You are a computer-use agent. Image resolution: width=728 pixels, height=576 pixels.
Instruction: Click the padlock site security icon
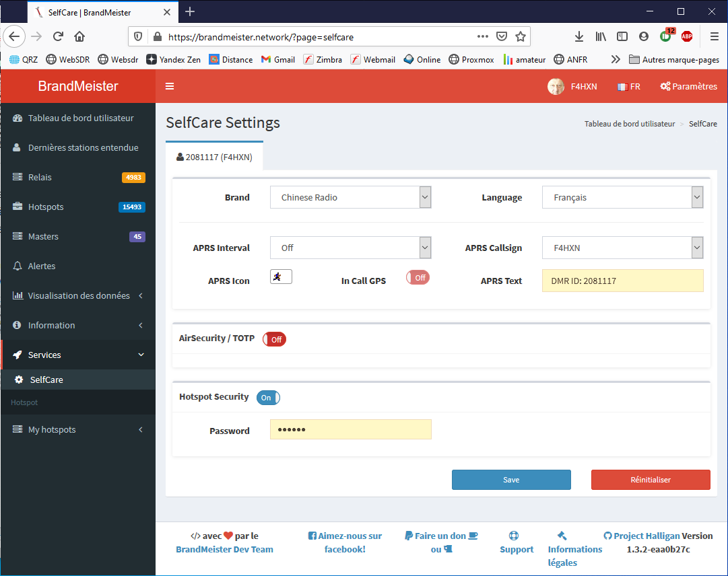point(158,36)
